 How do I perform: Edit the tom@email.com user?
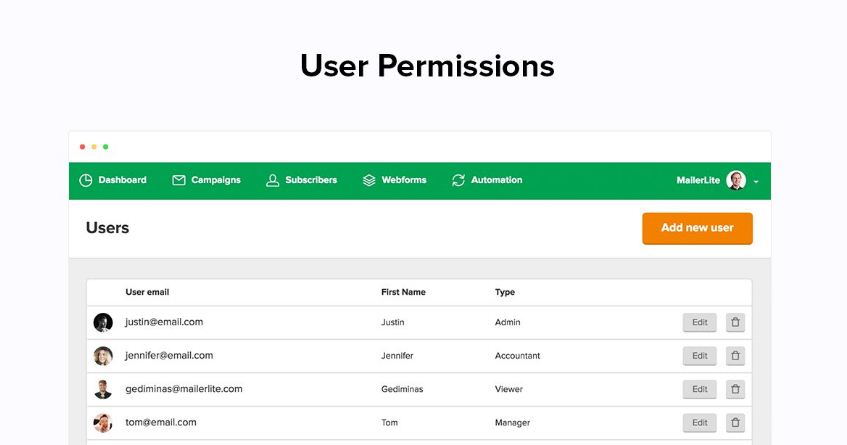click(x=700, y=423)
